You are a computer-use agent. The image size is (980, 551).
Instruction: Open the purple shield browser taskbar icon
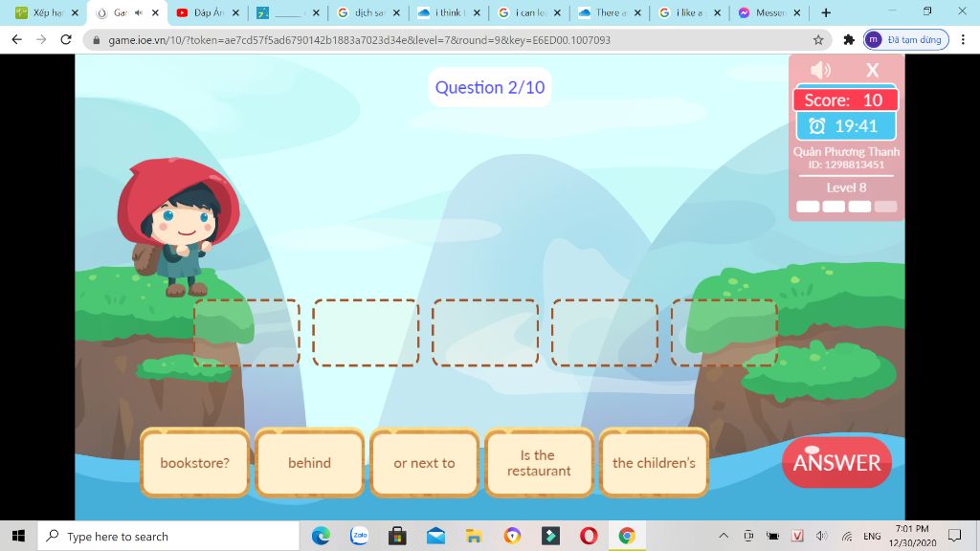(512, 536)
